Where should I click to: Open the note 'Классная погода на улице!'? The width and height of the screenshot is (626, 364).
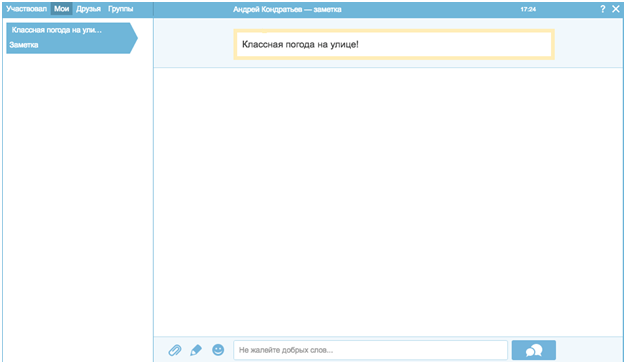(394, 44)
